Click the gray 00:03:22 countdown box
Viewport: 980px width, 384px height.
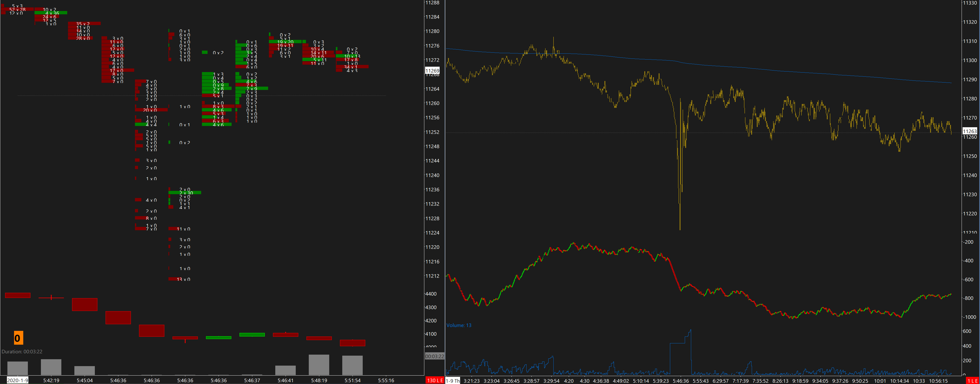(x=435, y=356)
